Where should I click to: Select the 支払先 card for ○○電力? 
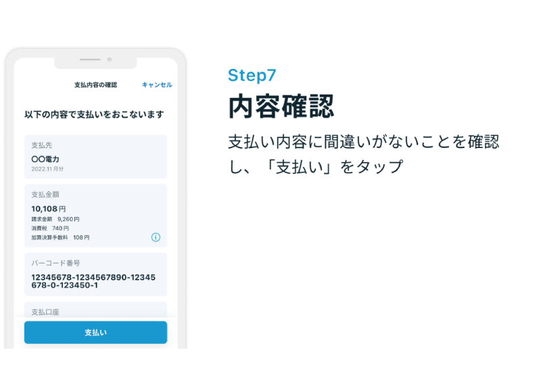(x=95, y=157)
